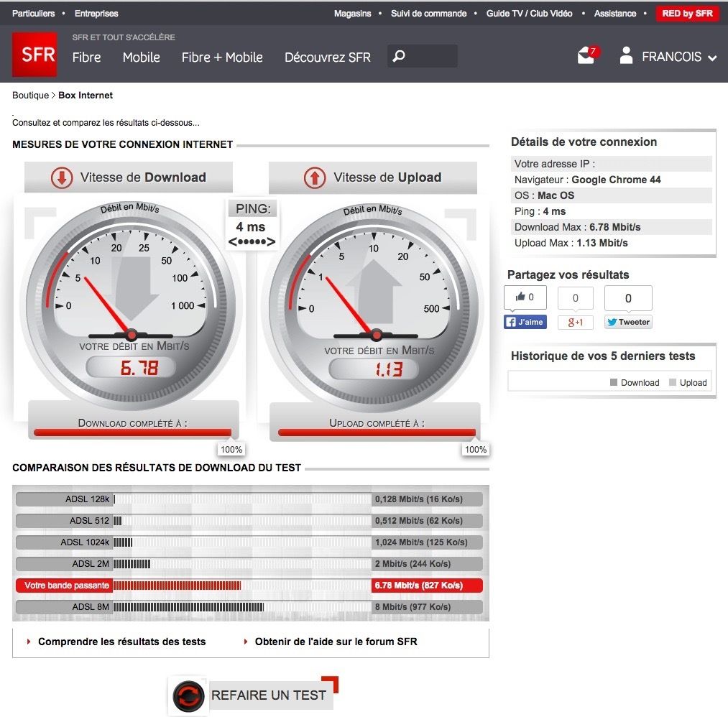728x717 pixels.
Task: Click the Download arrow icon in Vitesse de Download header
Action: click(x=62, y=177)
